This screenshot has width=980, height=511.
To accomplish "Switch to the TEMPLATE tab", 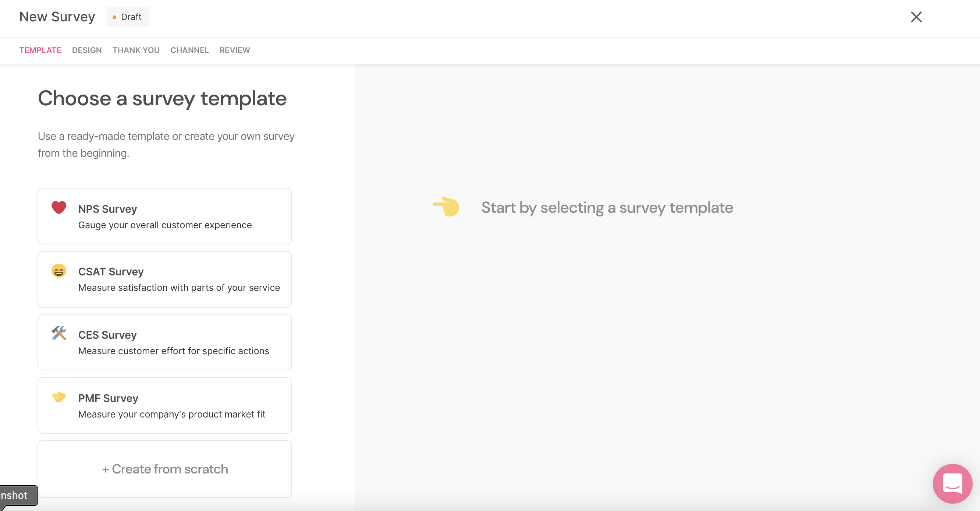I will [x=40, y=50].
